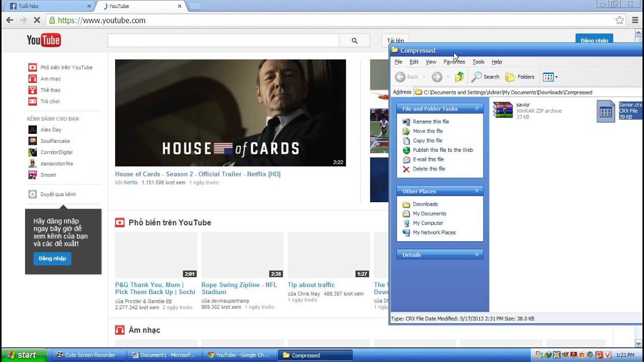
Task: Play the House of Cards trailer thumbnail
Action: (x=230, y=113)
